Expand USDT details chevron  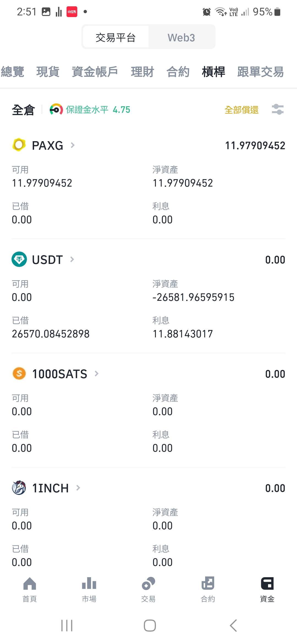72,259
